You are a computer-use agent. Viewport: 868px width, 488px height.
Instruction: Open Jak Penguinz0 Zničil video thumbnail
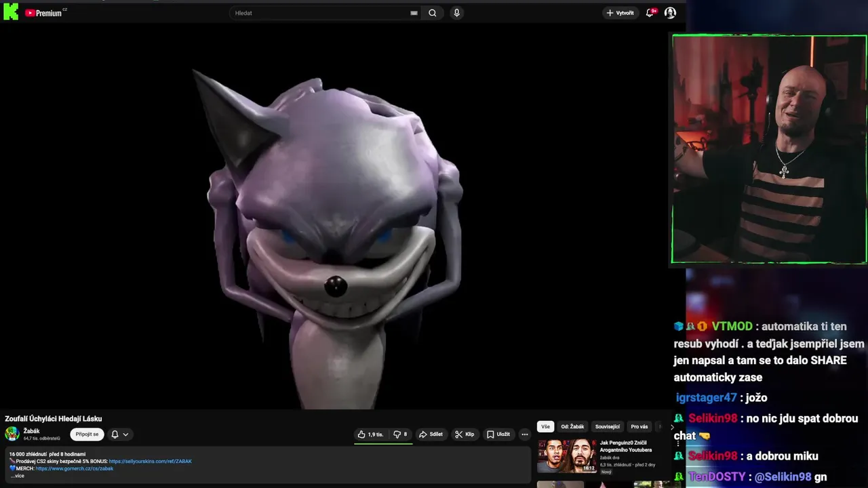point(567,455)
